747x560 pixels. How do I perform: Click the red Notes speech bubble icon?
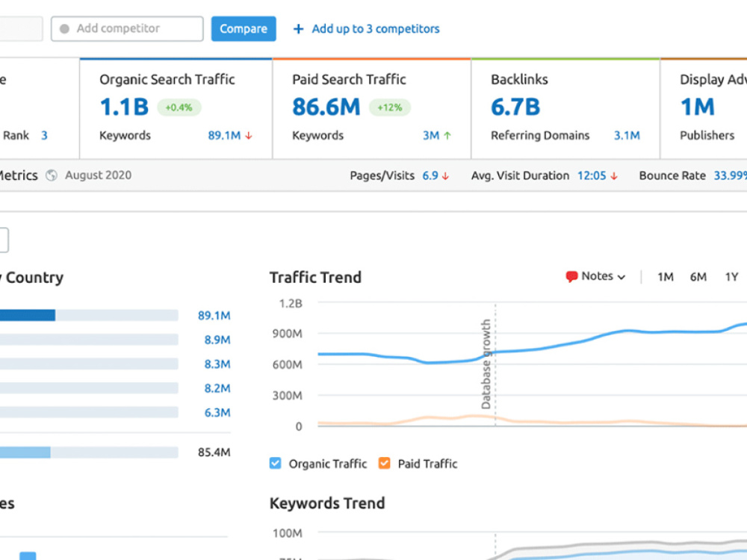(x=571, y=277)
